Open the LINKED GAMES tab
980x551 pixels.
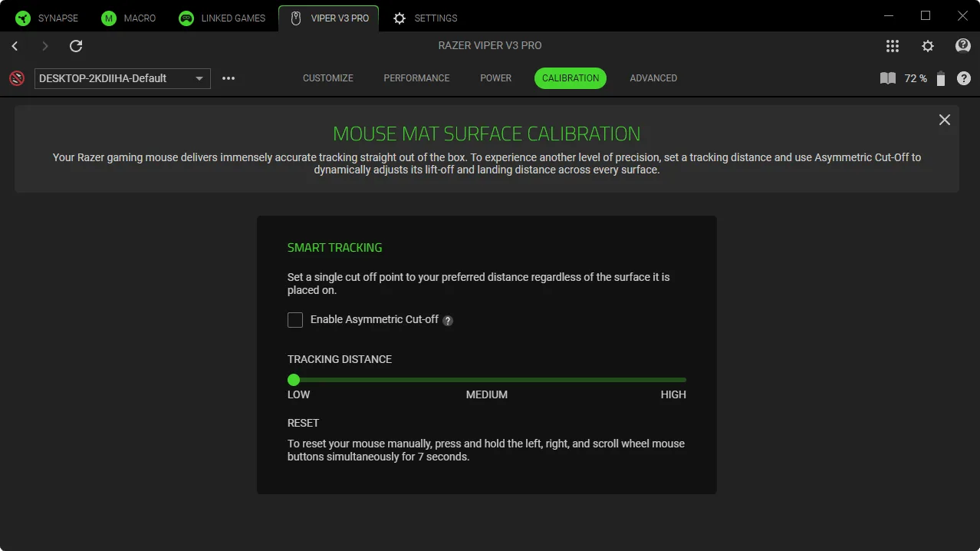pos(222,18)
